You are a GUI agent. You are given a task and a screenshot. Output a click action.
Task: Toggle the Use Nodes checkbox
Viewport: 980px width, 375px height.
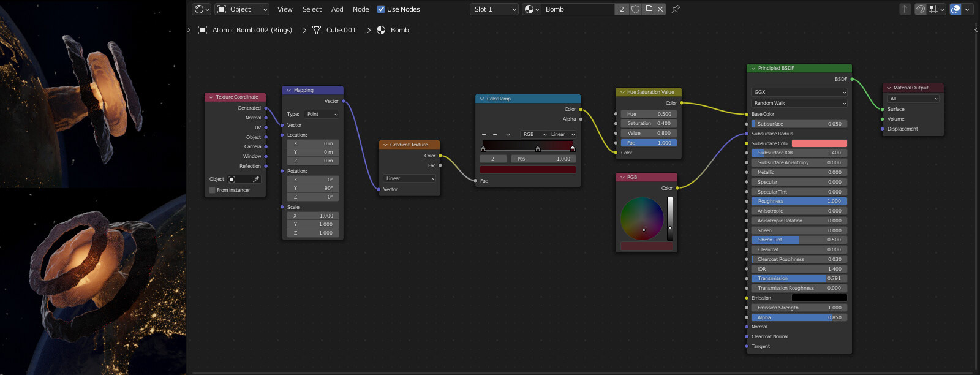381,9
